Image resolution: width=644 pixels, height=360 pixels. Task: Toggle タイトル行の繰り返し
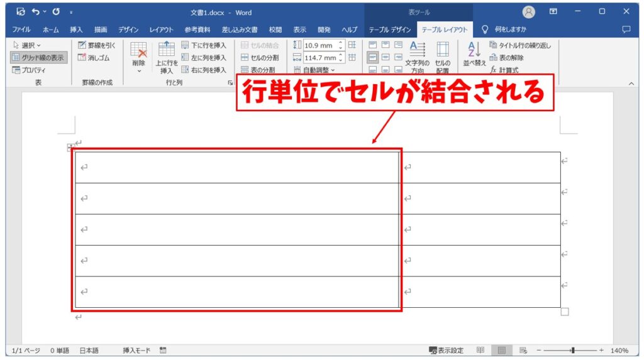pyautogui.click(x=520, y=45)
